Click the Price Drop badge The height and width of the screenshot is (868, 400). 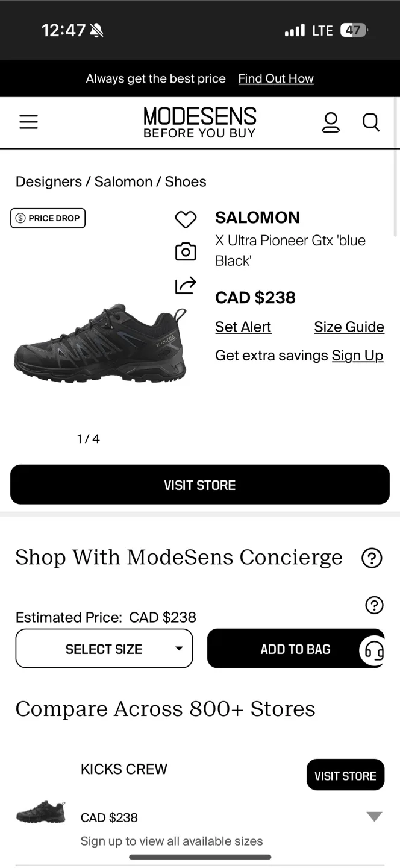click(x=48, y=218)
